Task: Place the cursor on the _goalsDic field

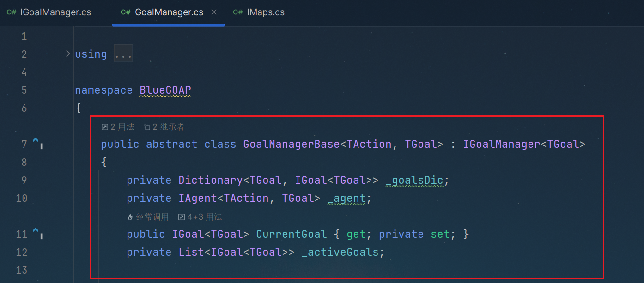Action: [x=414, y=181]
